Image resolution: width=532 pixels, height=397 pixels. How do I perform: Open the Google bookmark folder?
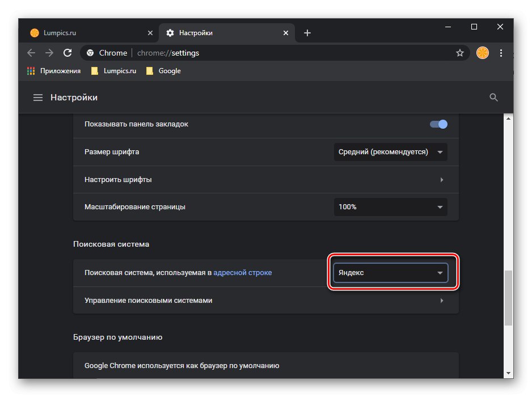tap(163, 71)
